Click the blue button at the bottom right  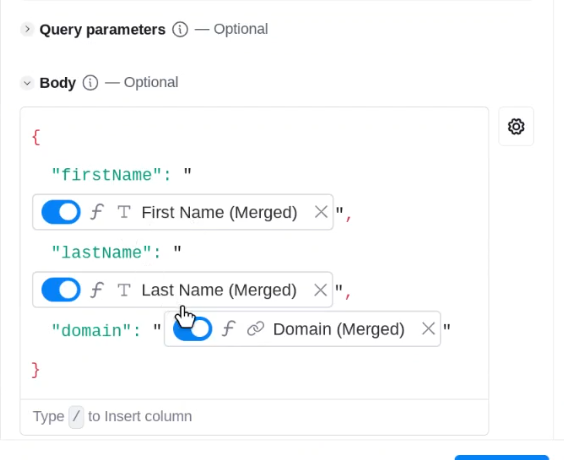(x=502, y=457)
